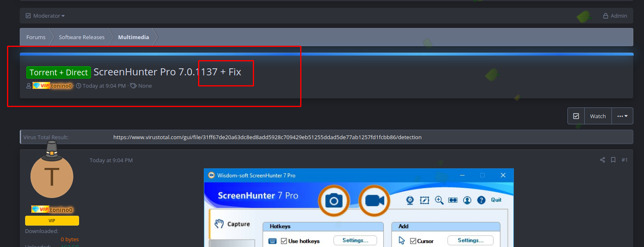Click Quit in the ScreenHunter window
The height and width of the screenshot is (247, 644).
tap(496, 200)
